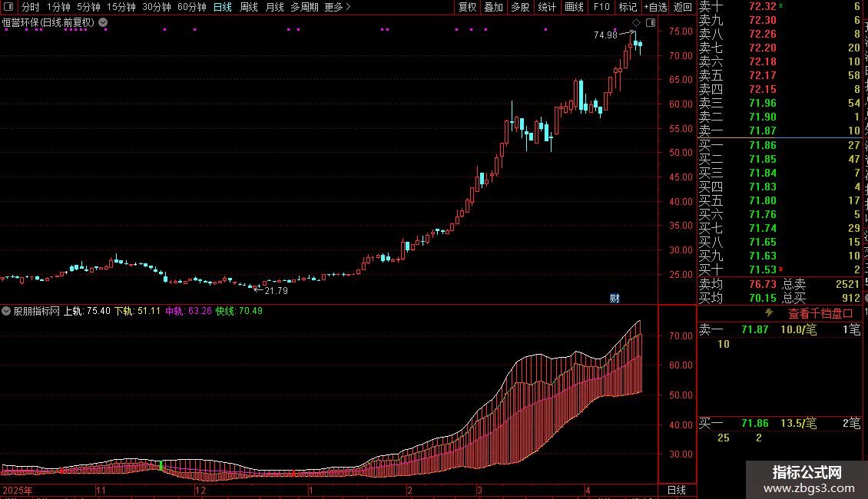
Task: Click the 复权 adjustment button
Action: point(467,7)
